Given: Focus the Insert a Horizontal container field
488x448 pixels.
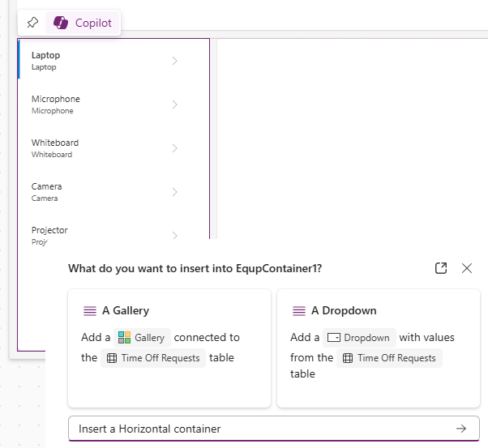Looking at the screenshot, I should [x=274, y=429].
